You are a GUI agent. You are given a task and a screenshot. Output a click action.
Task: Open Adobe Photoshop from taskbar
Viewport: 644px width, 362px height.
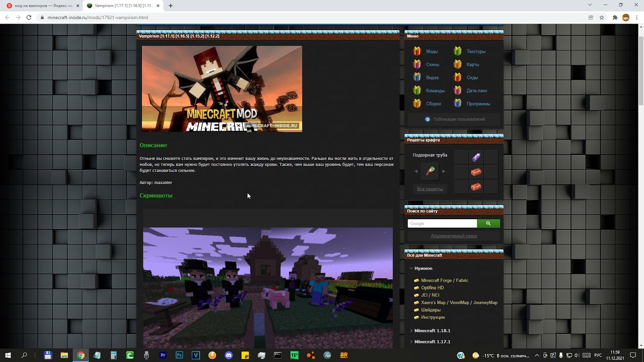pos(179,355)
